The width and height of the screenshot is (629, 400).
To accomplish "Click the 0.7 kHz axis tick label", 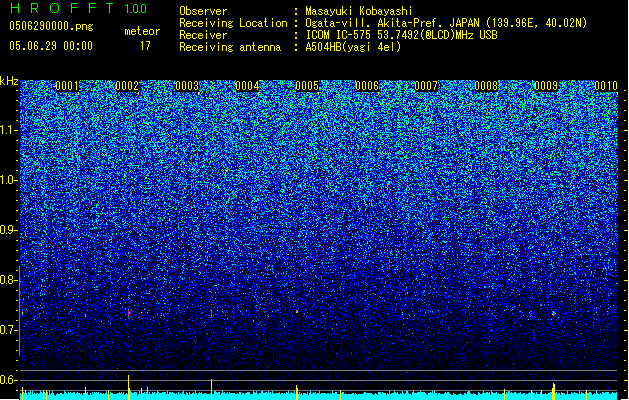I will 9,330.
